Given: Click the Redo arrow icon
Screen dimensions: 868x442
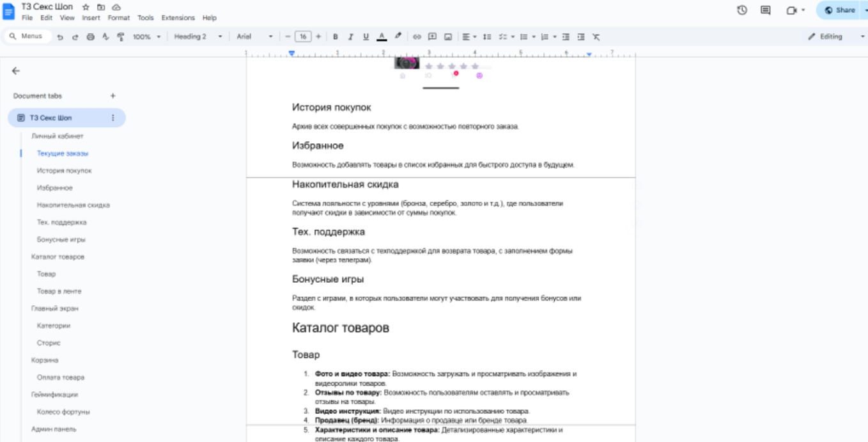Looking at the screenshot, I should point(75,37).
